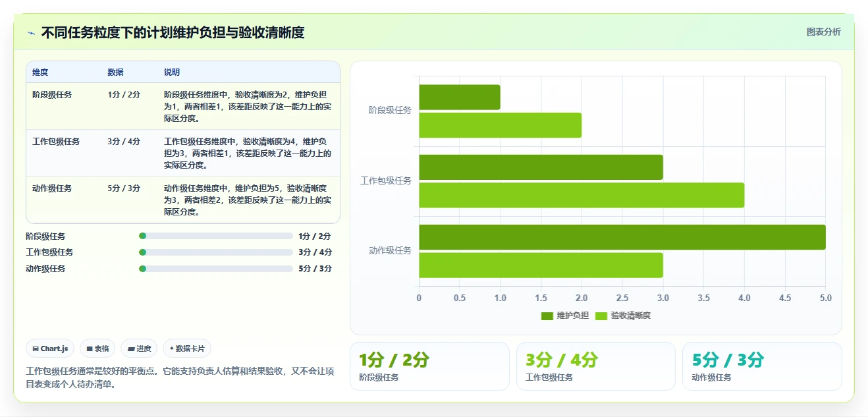868x417 pixels.
Task: Click the 阶段级任务 y-axis label
Action: click(390, 111)
